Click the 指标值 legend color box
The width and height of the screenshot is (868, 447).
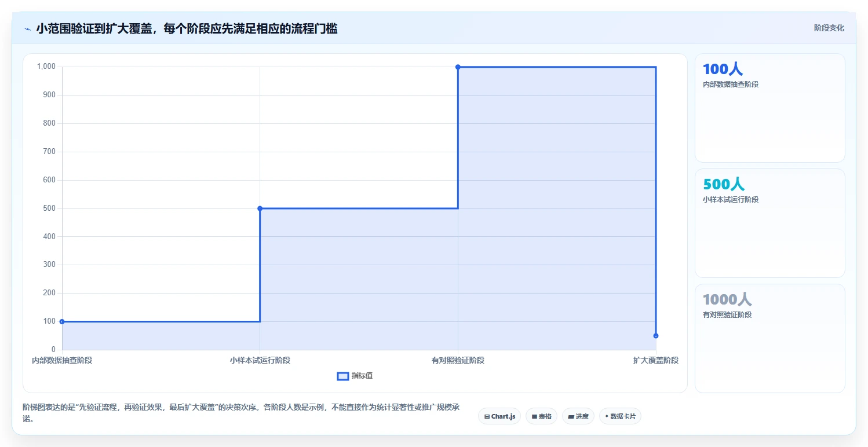pyautogui.click(x=342, y=376)
